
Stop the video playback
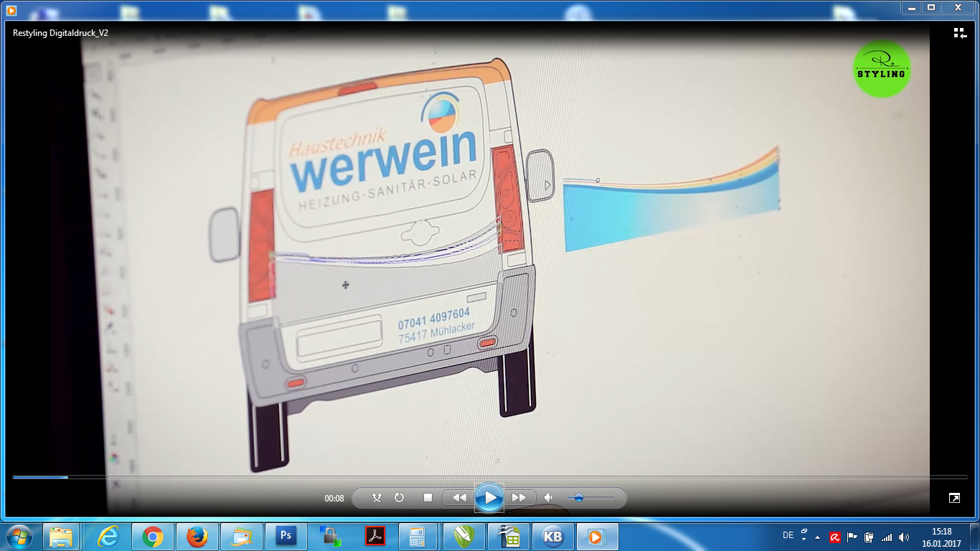click(428, 498)
